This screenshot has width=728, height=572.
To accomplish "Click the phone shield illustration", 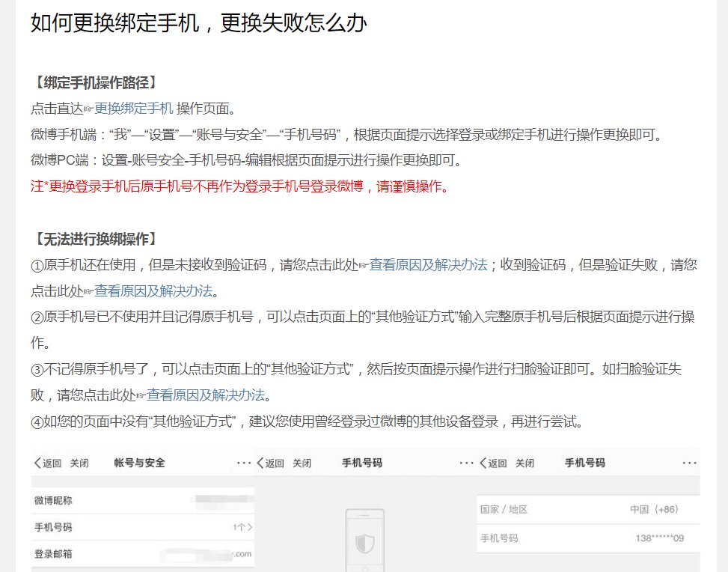I will pyautogui.click(x=365, y=540).
